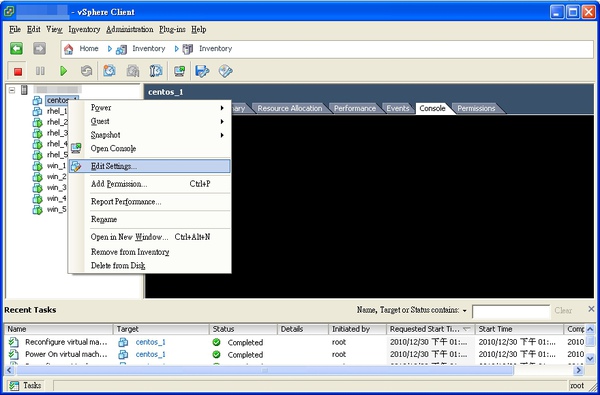This screenshot has width=600, height=395.
Task: Expand the Power submenu arrow
Action: point(222,108)
